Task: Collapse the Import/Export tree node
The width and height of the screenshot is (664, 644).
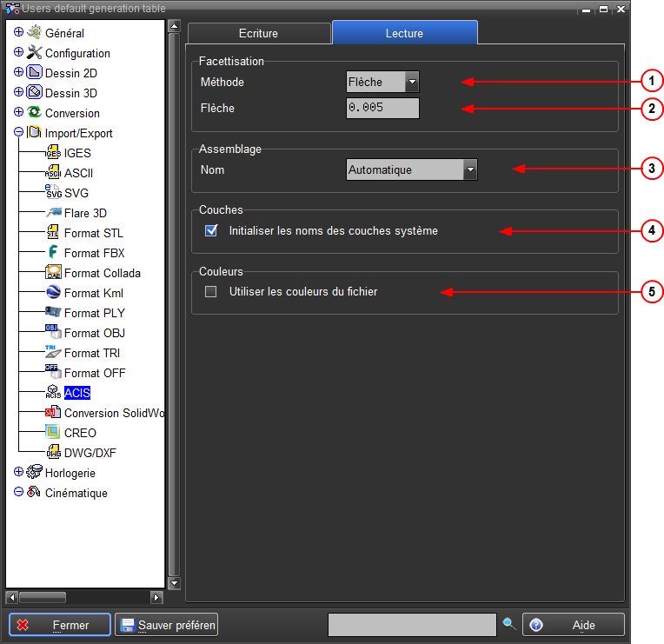Action: point(18,133)
